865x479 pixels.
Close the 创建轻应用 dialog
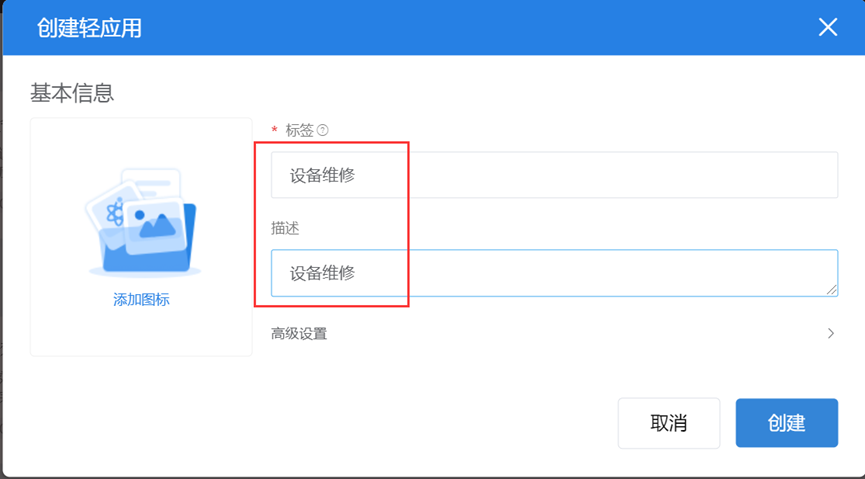point(827,27)
